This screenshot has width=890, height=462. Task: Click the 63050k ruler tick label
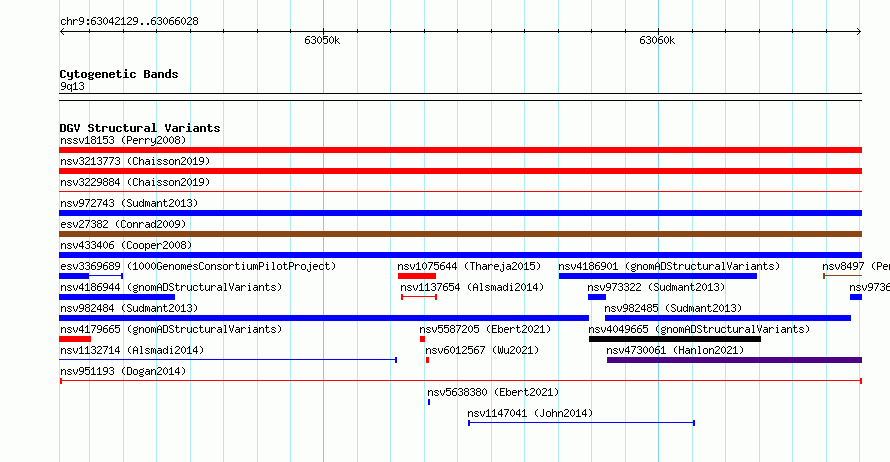coord(322,40)
